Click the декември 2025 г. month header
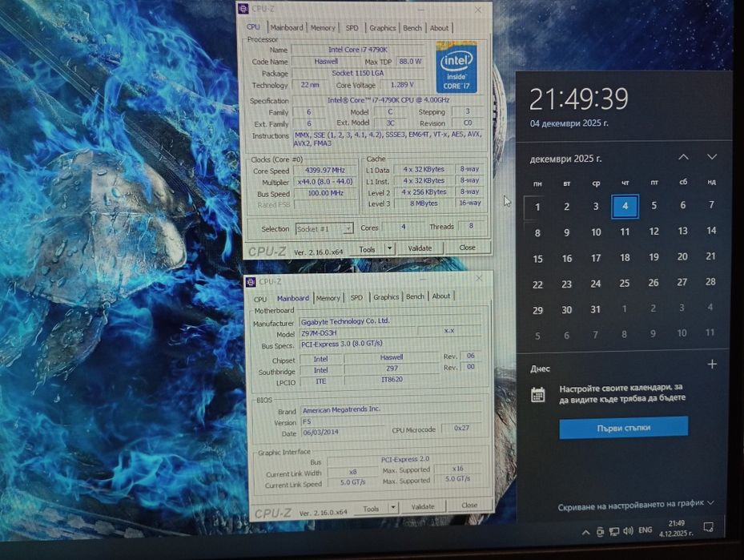This screenshot has width=744, height=560. point(565,159)
